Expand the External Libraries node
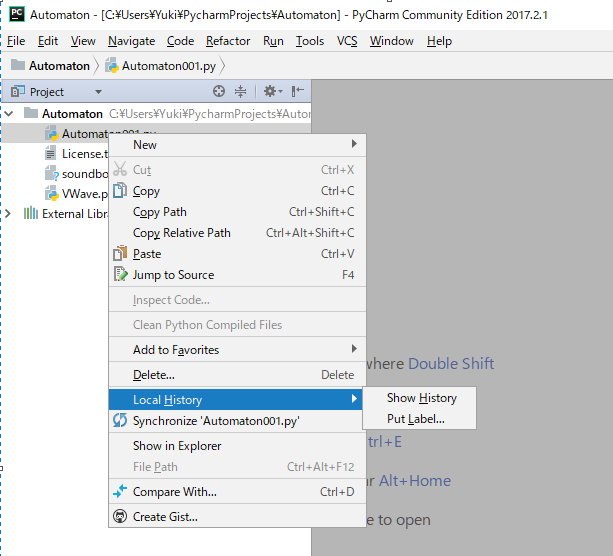The width and height of the screenshot is (613, 556). (x=8, y=213)
